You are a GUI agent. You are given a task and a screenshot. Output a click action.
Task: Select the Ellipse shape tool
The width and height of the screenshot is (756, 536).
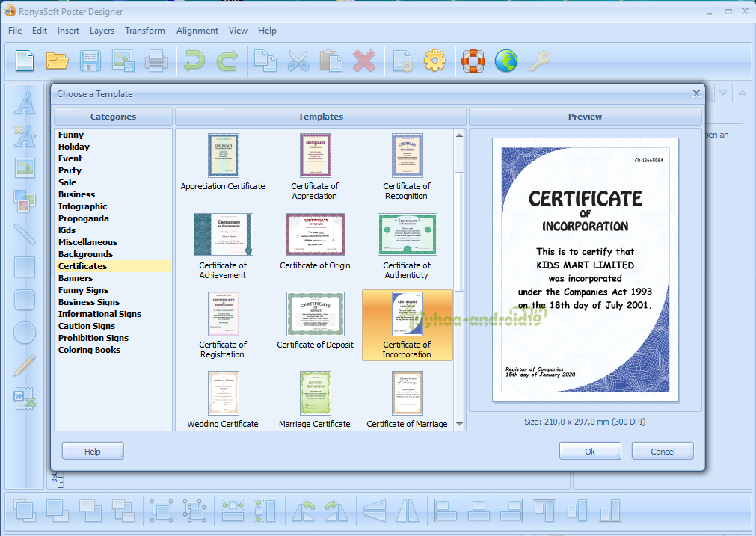click(x=25, y=333)
